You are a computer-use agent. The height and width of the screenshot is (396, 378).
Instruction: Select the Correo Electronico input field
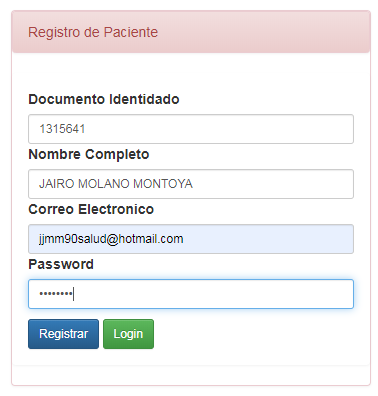click(x=191, y=239)
